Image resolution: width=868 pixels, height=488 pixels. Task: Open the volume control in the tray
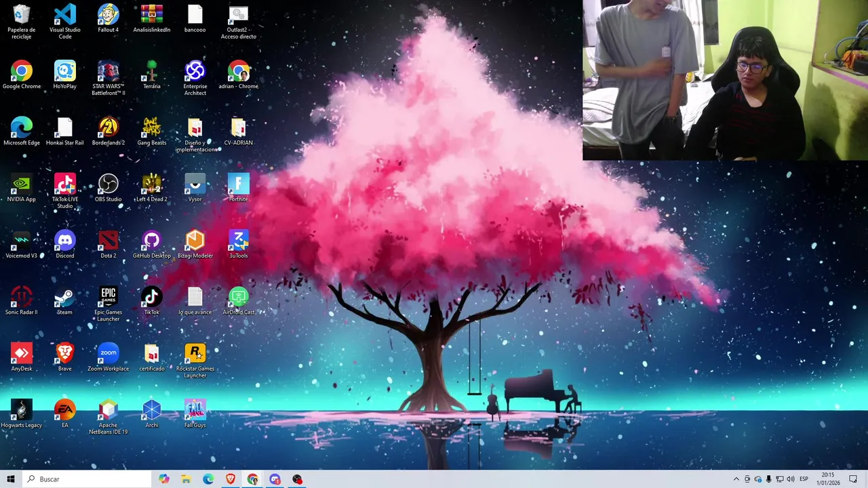click(x=791, y=479)
